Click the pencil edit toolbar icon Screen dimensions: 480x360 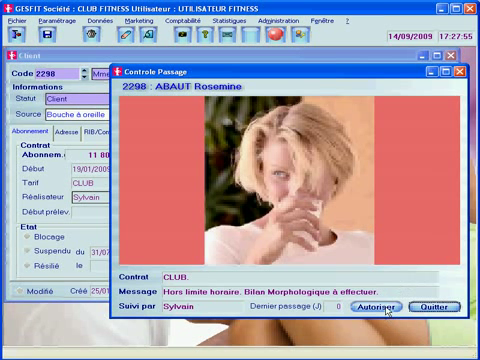click(126, 34)
